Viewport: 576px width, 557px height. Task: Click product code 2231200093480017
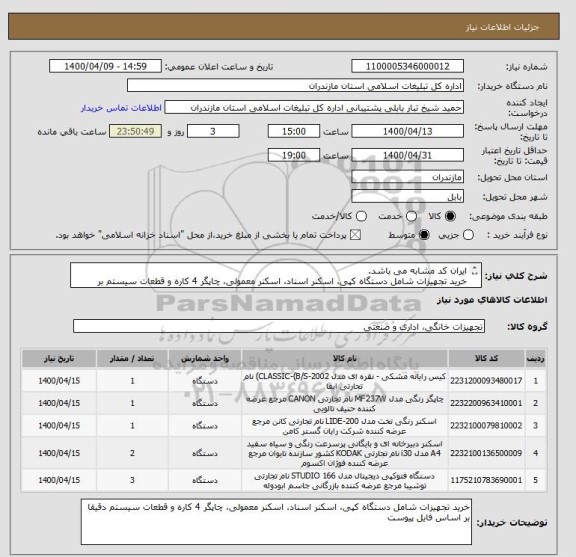tap(486, 381)
